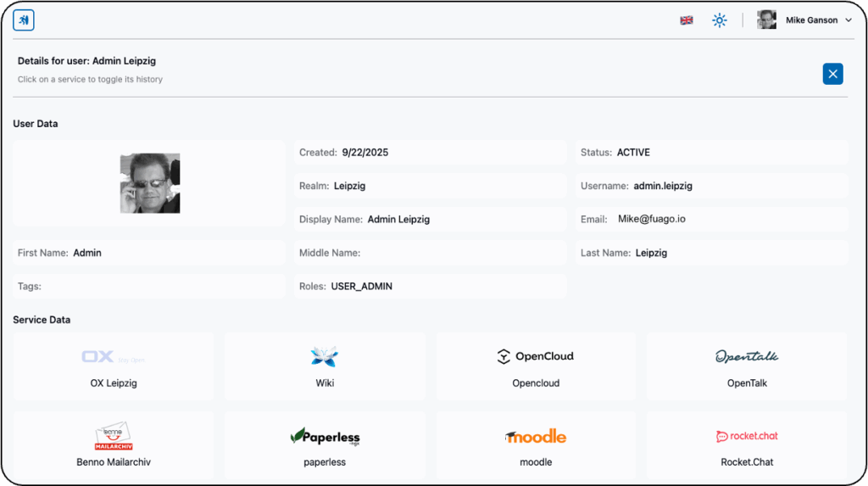Click the OpenCloud service logo
The height and width of the screenshot is (486, 868).
535,357
